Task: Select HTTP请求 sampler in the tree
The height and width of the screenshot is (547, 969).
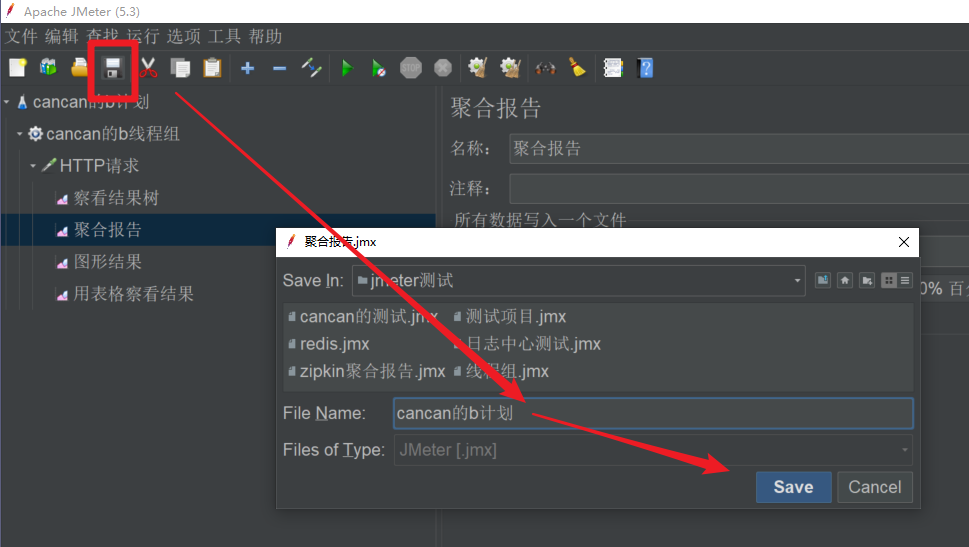Action: 98,166
